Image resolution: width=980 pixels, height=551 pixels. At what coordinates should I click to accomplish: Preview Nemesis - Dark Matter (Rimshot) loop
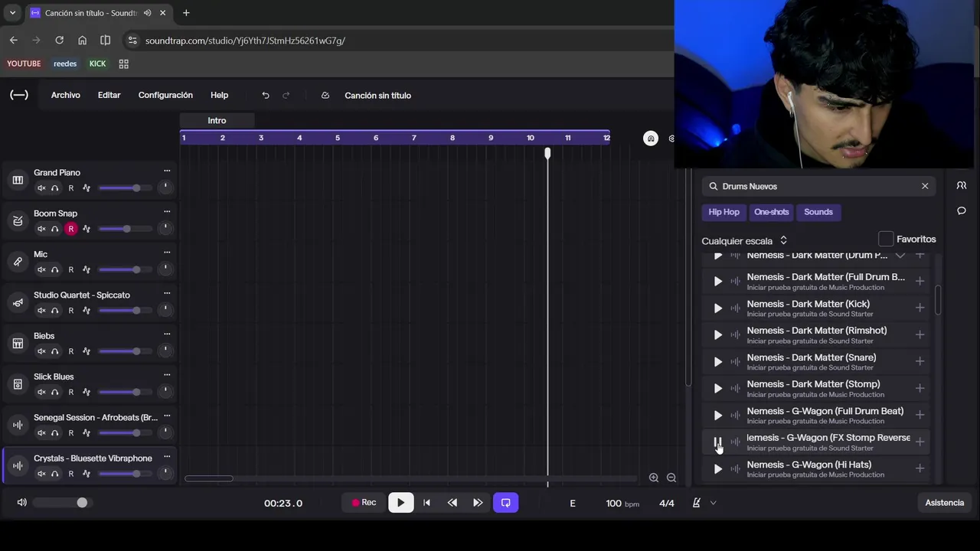718,334
